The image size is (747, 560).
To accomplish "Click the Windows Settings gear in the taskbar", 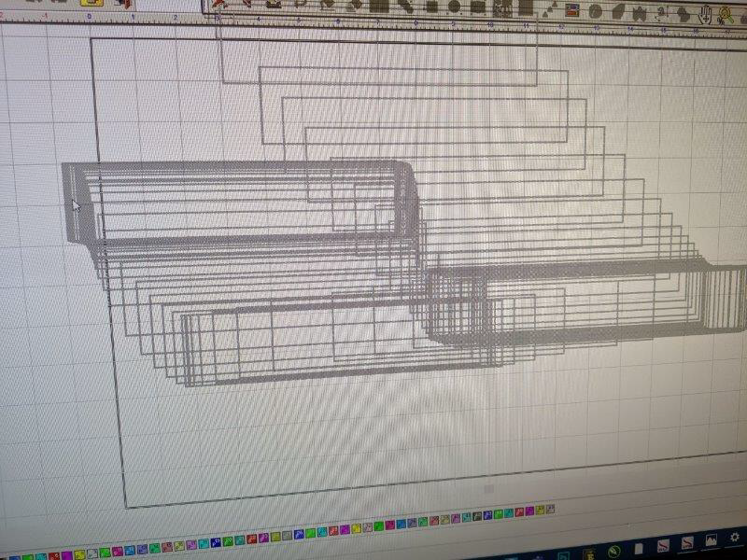I will pyautogui.click(x=734, y=538).
